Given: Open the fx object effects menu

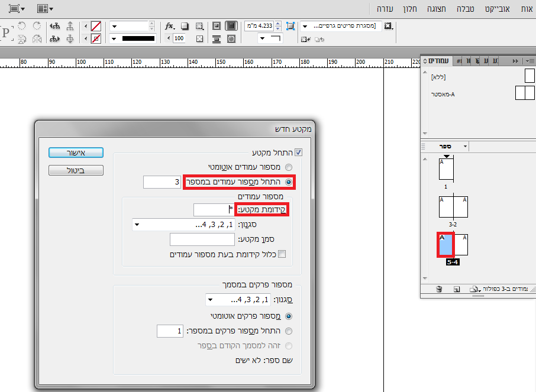Looking at the screenshot, I should [x=170, y=26].
